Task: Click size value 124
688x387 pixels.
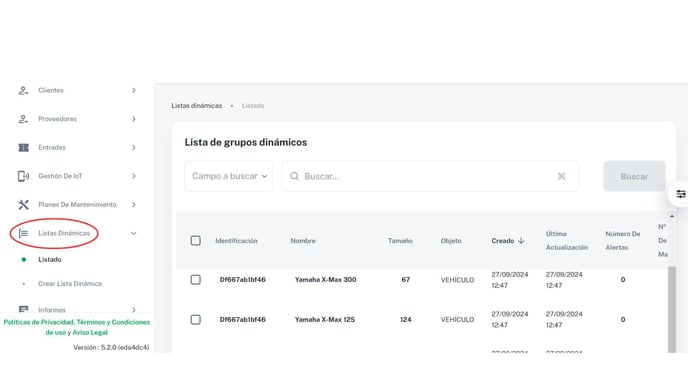Action: click(x=405, y=319)
